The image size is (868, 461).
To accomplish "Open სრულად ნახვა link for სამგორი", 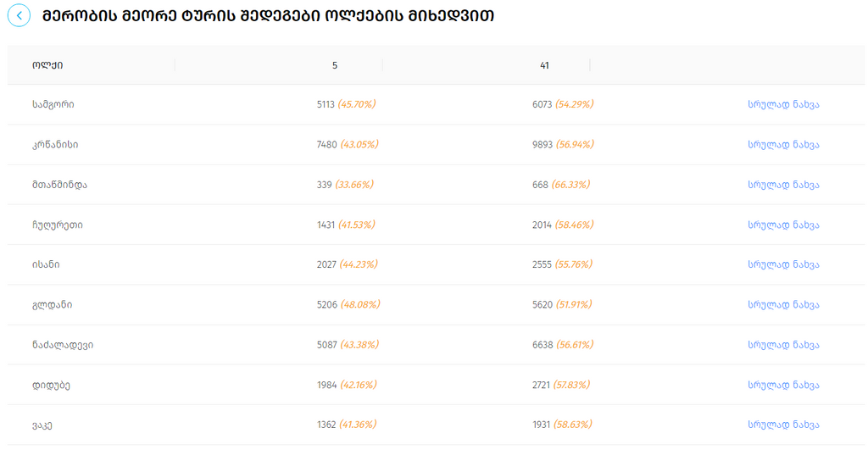I will [x=783, y=104].
